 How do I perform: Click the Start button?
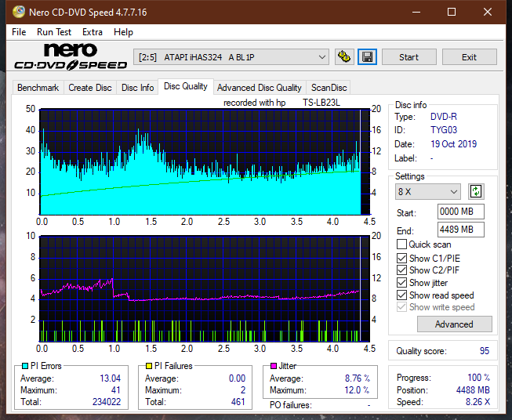click(409, 57)
